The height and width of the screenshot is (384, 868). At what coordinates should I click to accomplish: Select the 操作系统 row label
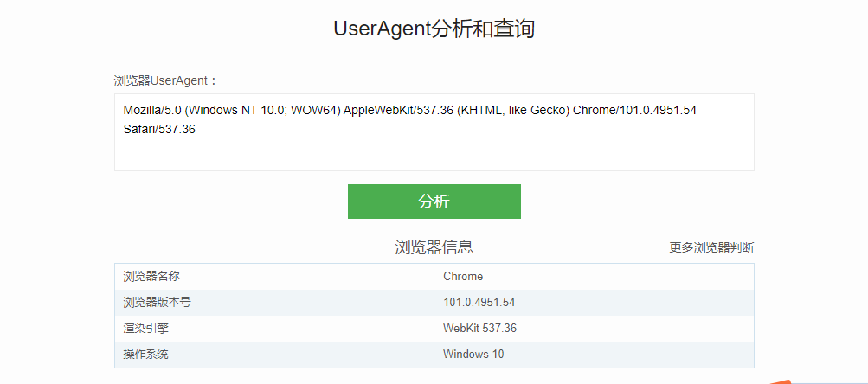point(145,354)
